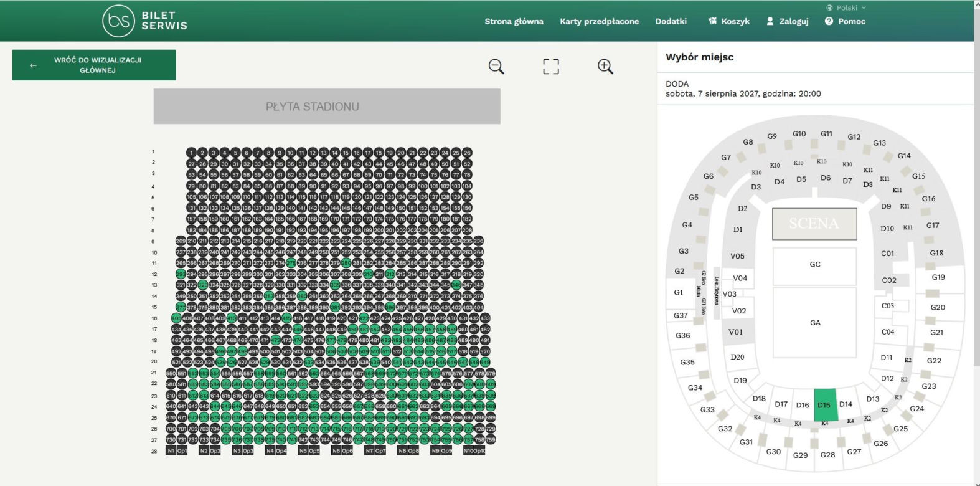Open Karty przedpłacone menu item
This screenshot has height=486, width=980.
(x=599, y=21)
